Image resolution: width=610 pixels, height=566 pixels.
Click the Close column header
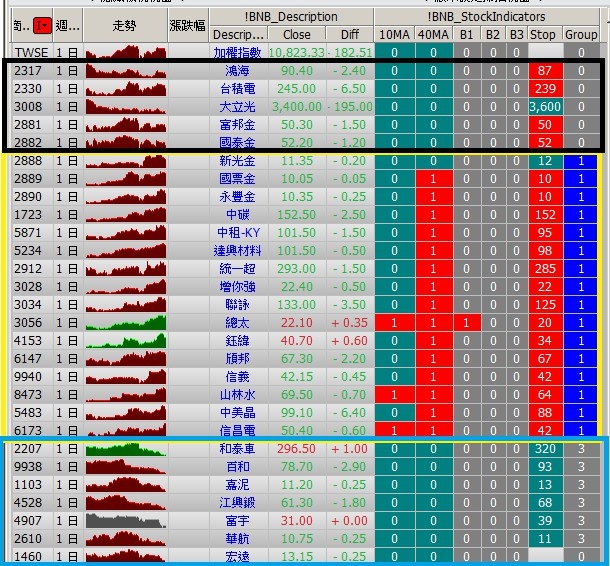[x=296, y=34]
